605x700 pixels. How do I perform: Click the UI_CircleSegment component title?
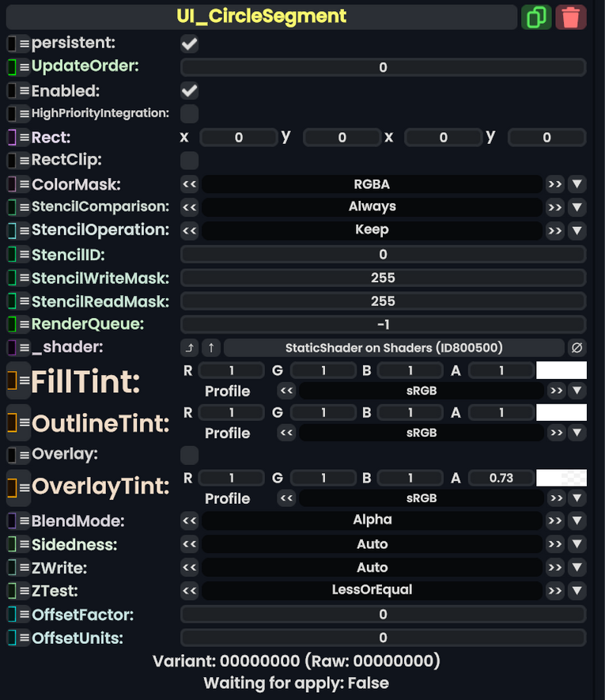click(x=261, y=17)
